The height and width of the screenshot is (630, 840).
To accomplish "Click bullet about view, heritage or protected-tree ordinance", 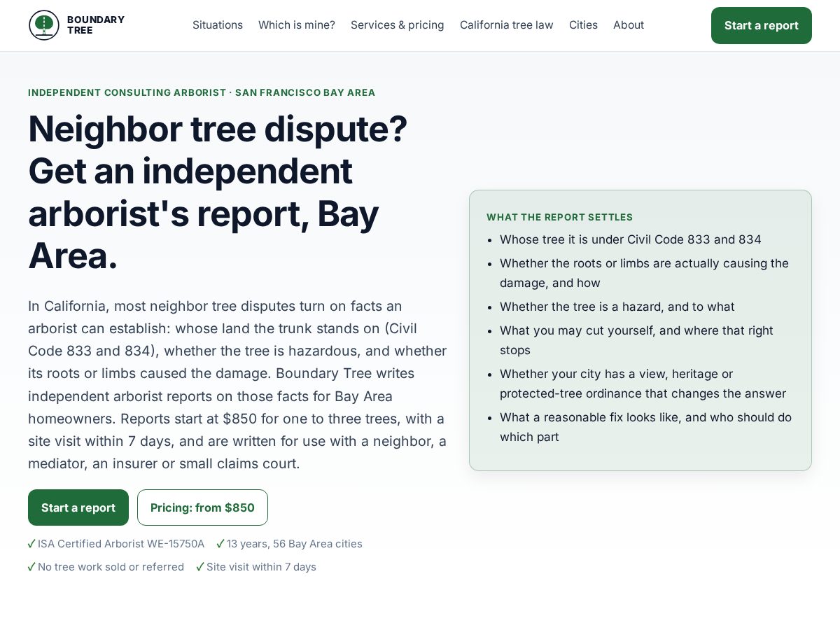I will coord(643,384).
